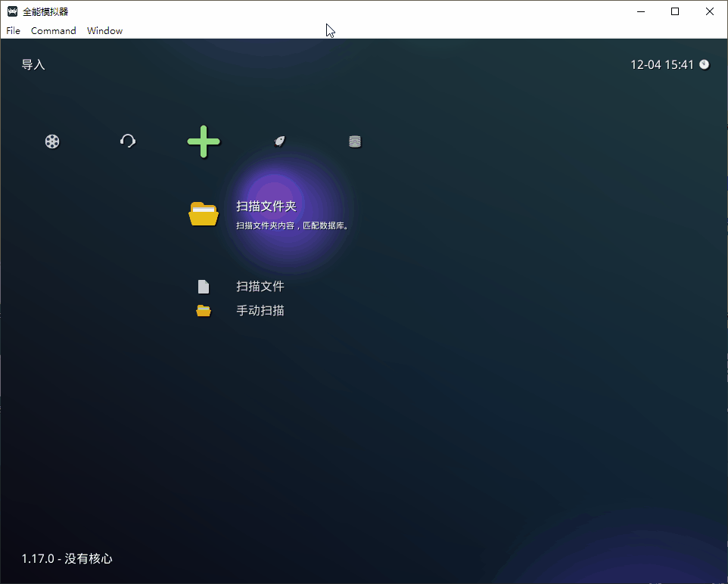Click the 扫描文件夹内容，匹配数据库。 description
The image size is (728, 584).
[x=293, y=225]
